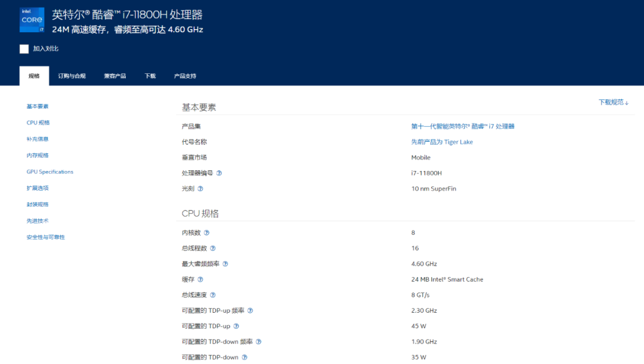Tick the 加入对比 compare checkbox
This screenshot has height=364, width=644.
click(24, 49)
